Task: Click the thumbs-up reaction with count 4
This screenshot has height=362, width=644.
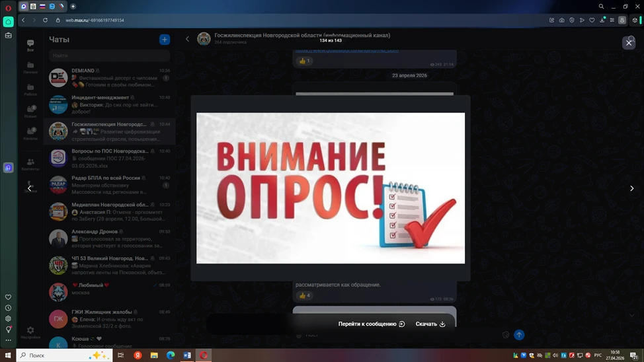Action: [x=304, y=295]
